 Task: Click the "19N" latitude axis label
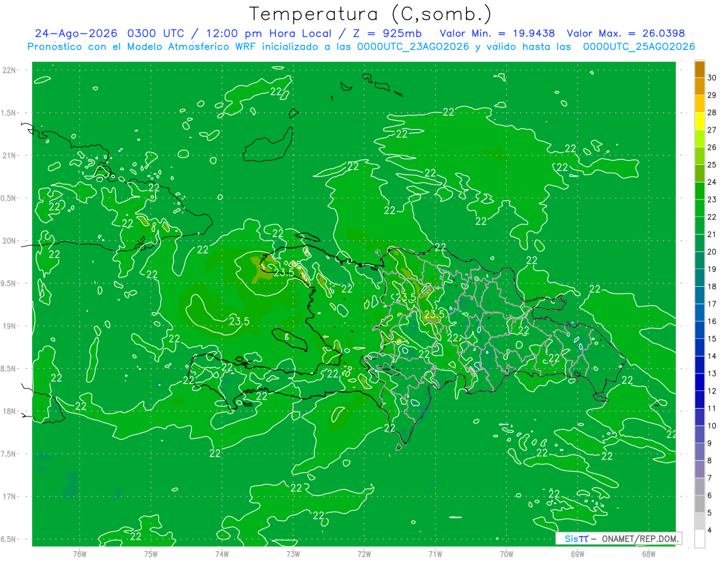[x=10, y=326]
